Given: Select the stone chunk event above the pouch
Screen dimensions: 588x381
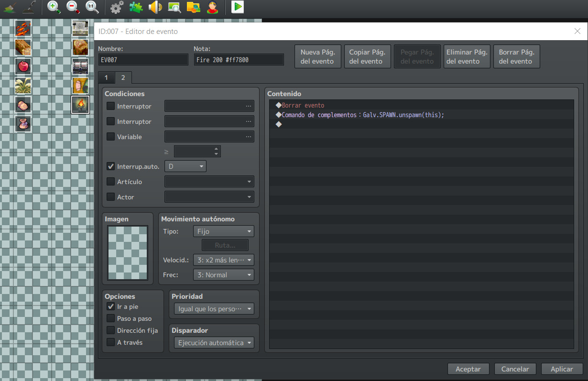Looking at the screenshot, I should (x=23, y=105).
